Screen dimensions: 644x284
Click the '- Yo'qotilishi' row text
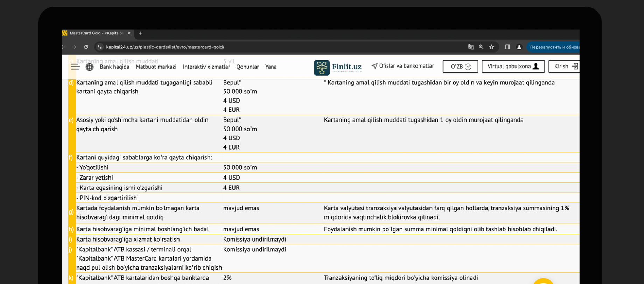92,167
